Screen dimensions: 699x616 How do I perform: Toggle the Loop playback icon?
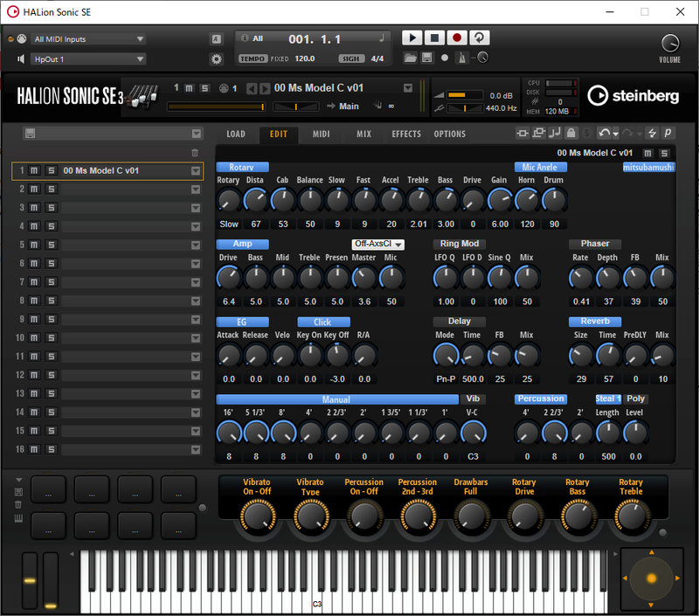pyautogui.click(x=479, y=38)
